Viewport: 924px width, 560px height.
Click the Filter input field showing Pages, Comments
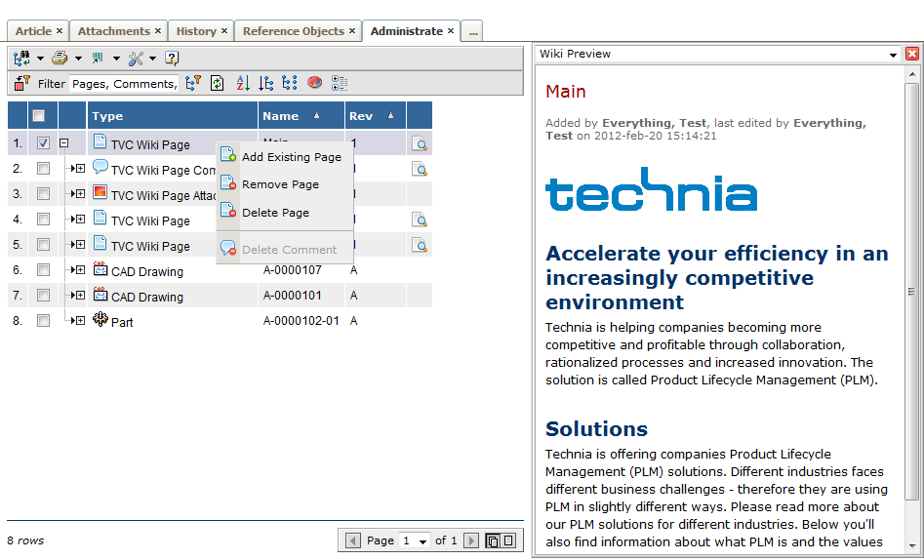click(124, 84)
